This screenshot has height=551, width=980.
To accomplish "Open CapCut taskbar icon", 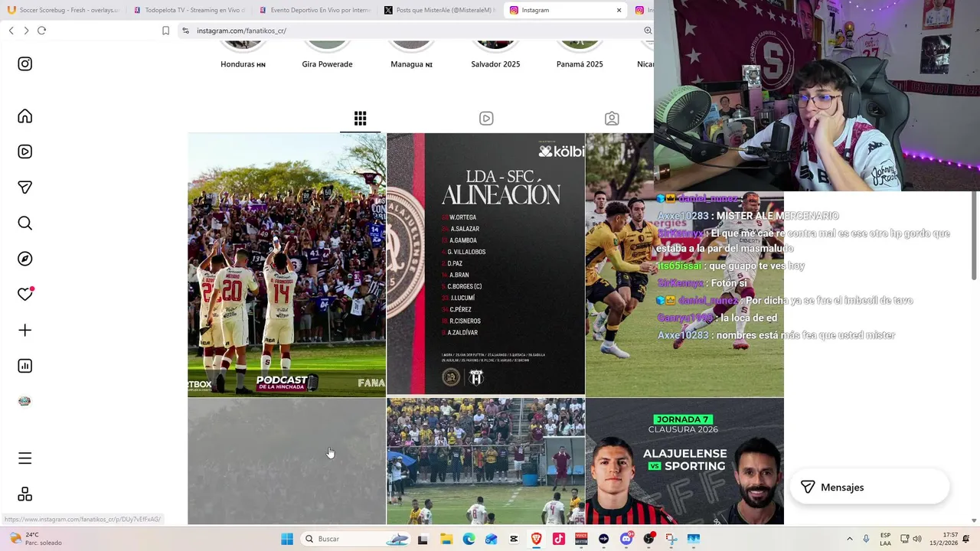I will point(514,539).
